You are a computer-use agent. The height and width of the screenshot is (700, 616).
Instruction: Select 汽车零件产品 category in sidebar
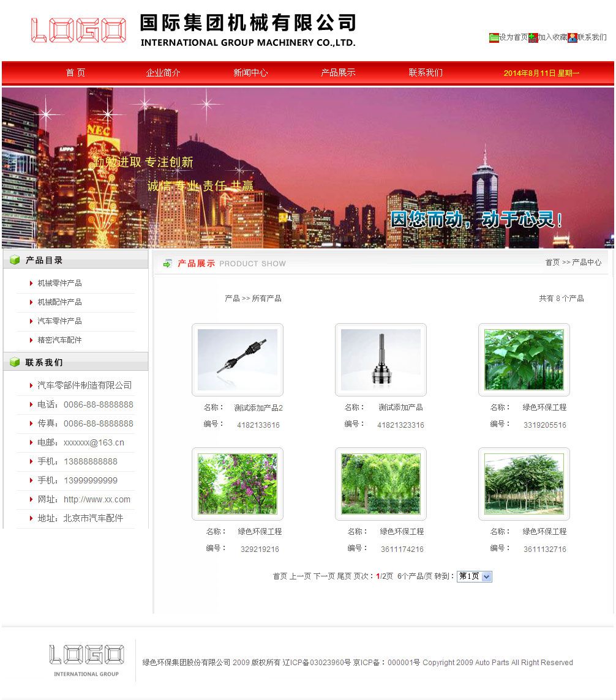59,321
